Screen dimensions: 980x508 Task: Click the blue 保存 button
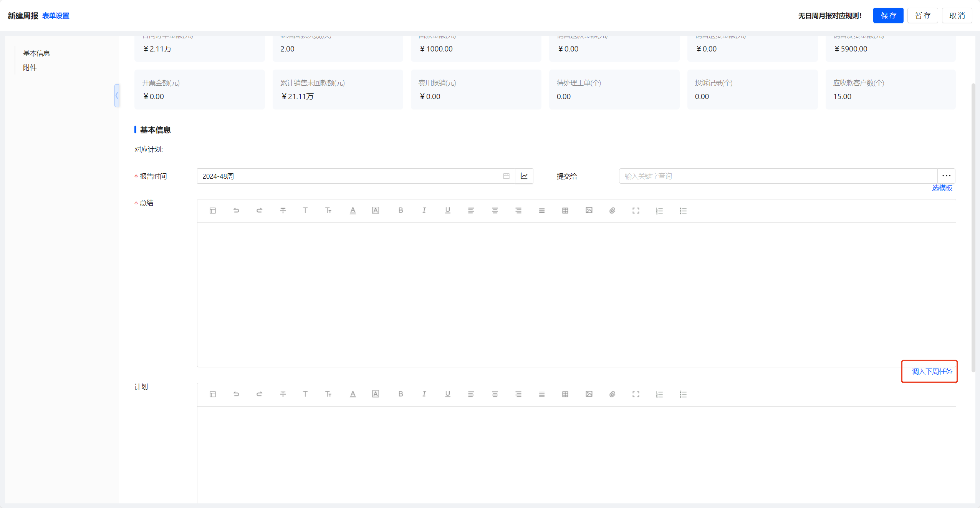[888, 16]
